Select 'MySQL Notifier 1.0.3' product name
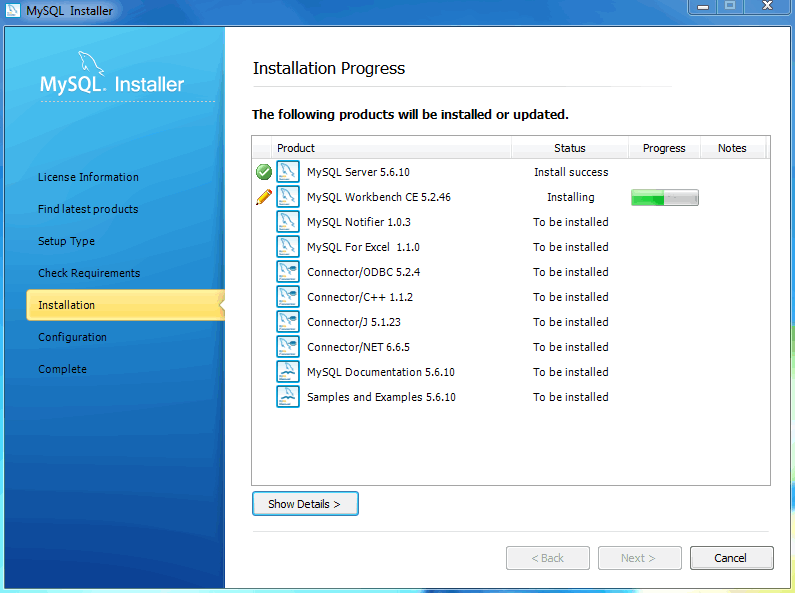Image resolution: width=795 pixels, height=593 pixels. (359, 222)
